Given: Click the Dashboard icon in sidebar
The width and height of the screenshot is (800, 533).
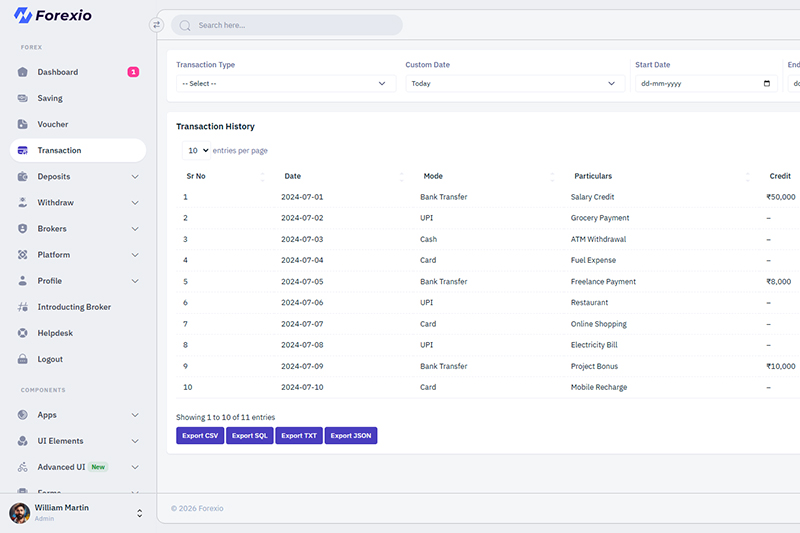Looking at the screenshot, I should tap(23, 72).
